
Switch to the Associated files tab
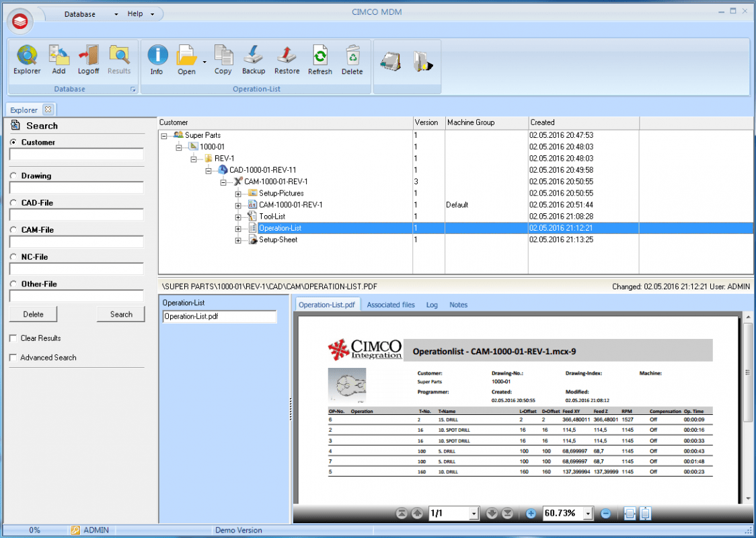(x=391, y=305)
